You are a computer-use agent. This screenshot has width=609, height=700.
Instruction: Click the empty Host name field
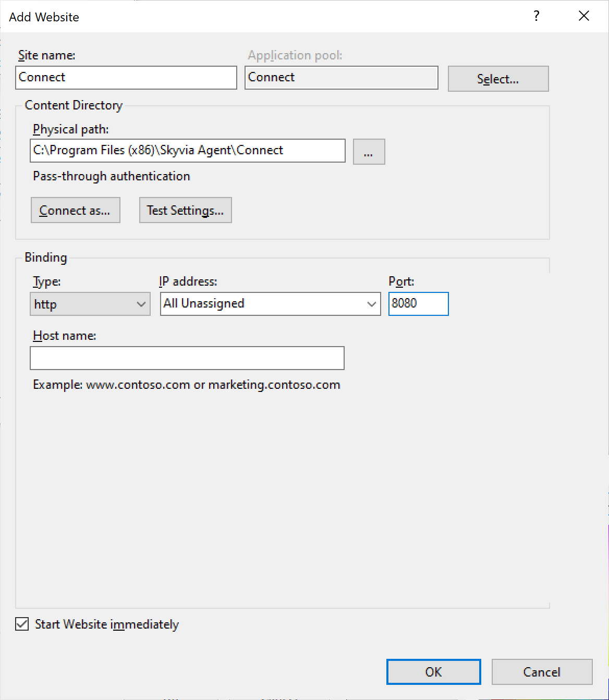pyautogui.click(x=187, y=358)
